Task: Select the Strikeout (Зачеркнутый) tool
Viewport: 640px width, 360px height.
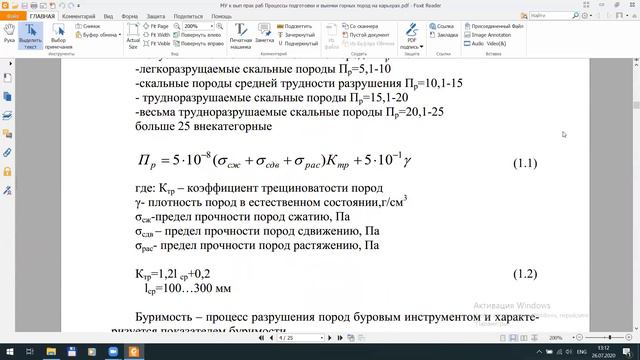Action: tap(296, 35)
